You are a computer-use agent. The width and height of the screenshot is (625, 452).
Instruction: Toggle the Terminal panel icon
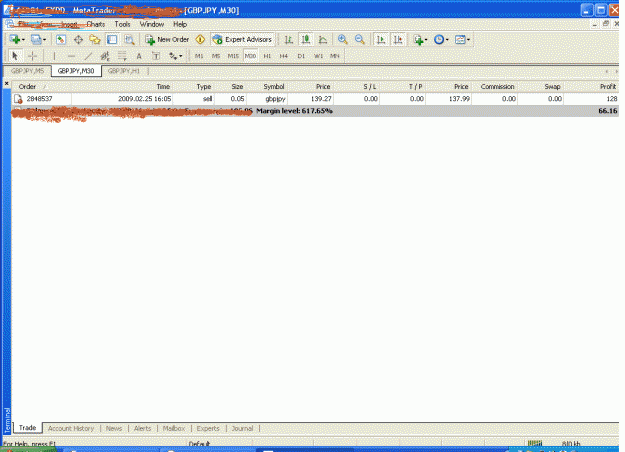112,39
